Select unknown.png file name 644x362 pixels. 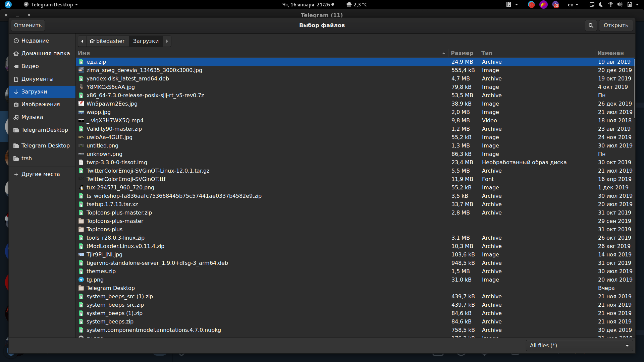coord(104,154)
